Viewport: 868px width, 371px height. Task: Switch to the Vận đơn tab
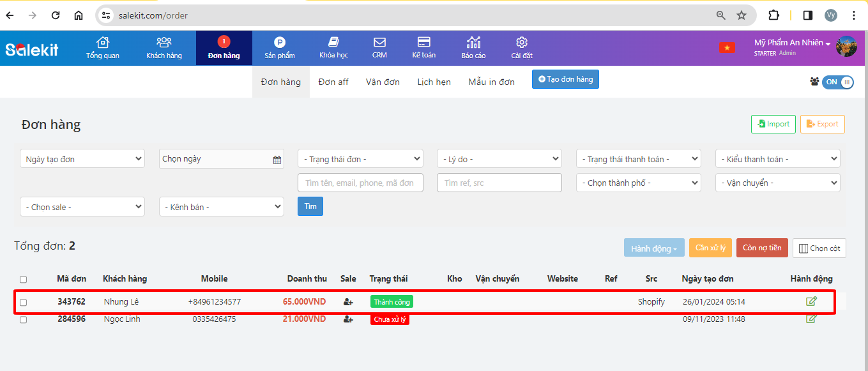tap(383, 82)
